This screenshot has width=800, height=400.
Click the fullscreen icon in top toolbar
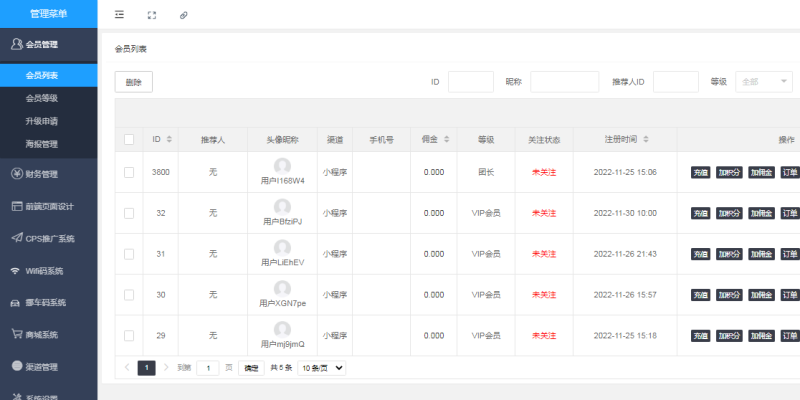pyautogui.click(x=152, y=15)
